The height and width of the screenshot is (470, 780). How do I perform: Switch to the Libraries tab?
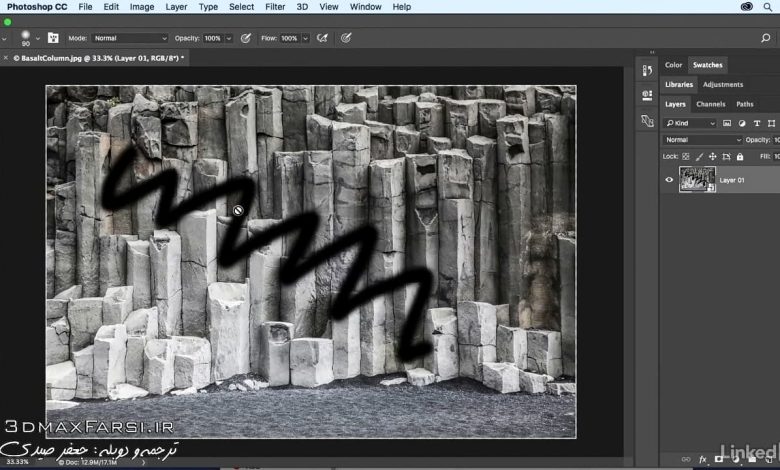[x=679, y=85]
